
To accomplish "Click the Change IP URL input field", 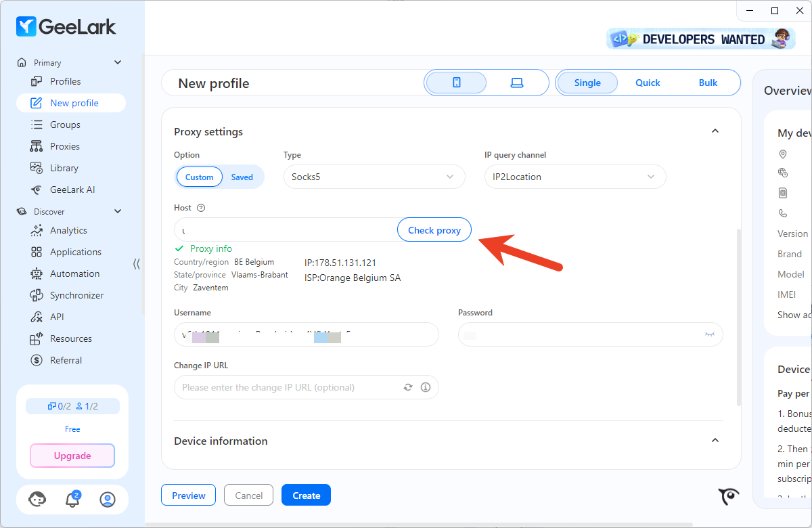I will coord(288,387).
